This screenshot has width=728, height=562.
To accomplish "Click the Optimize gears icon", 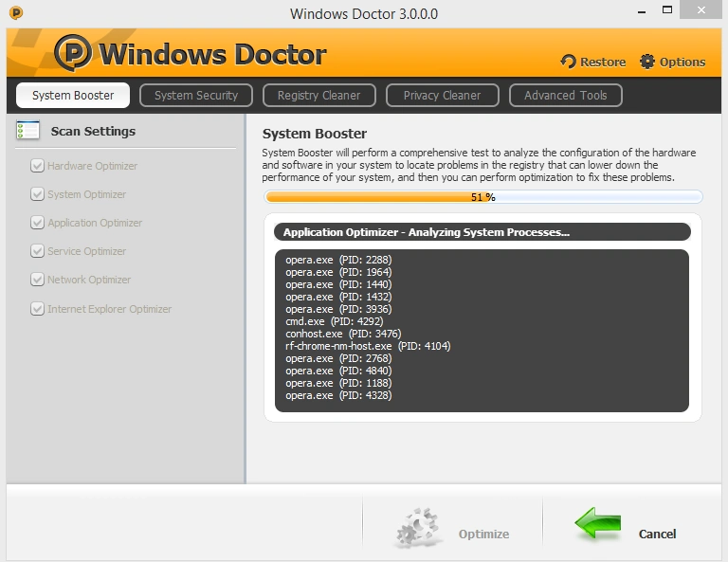I will point(417,528).
